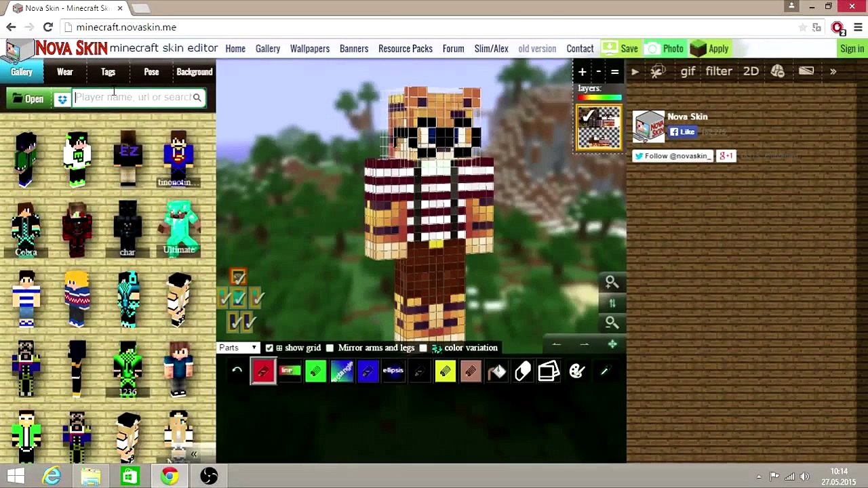The height and width of the screenshot is (488, 868).
Task: Click the player name search field
Action: (x=138, y=98)
